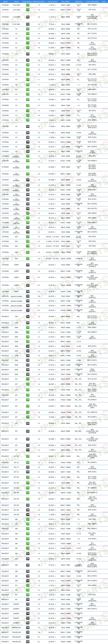Click the Marka column header
Image resolution: width=108 pixels, height=644 pixels.
point(5,2)
